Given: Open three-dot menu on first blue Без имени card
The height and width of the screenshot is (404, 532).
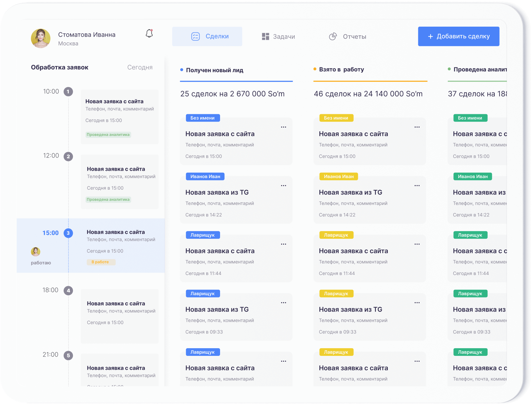Looking at the screenshot, I should pos(283,127).
